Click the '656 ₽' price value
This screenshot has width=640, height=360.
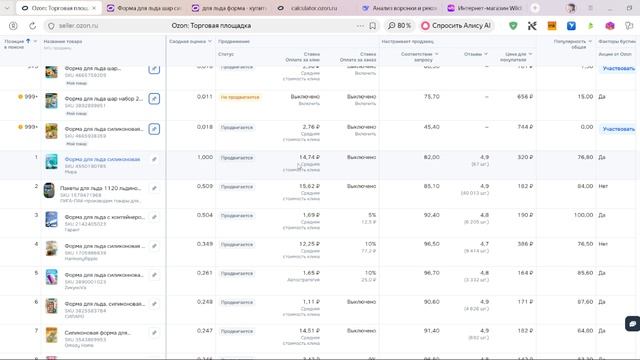[525, 97]
